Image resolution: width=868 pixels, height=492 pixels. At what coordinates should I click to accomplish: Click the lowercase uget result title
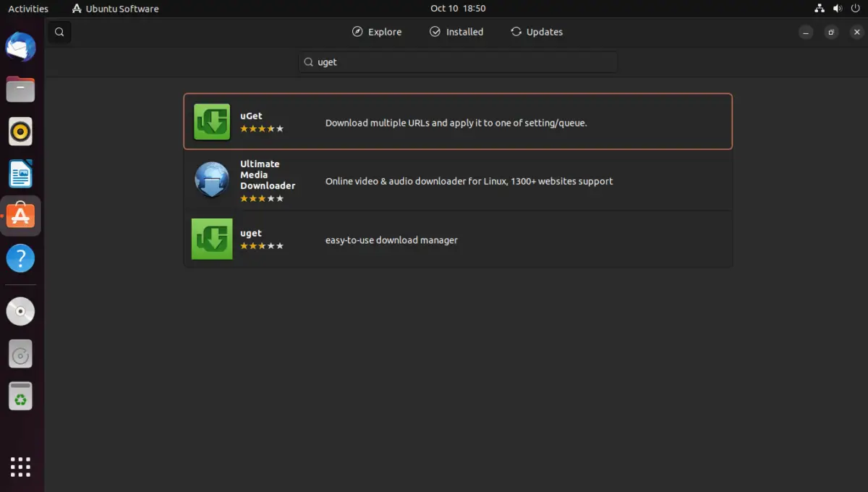[x=251, y=233]
